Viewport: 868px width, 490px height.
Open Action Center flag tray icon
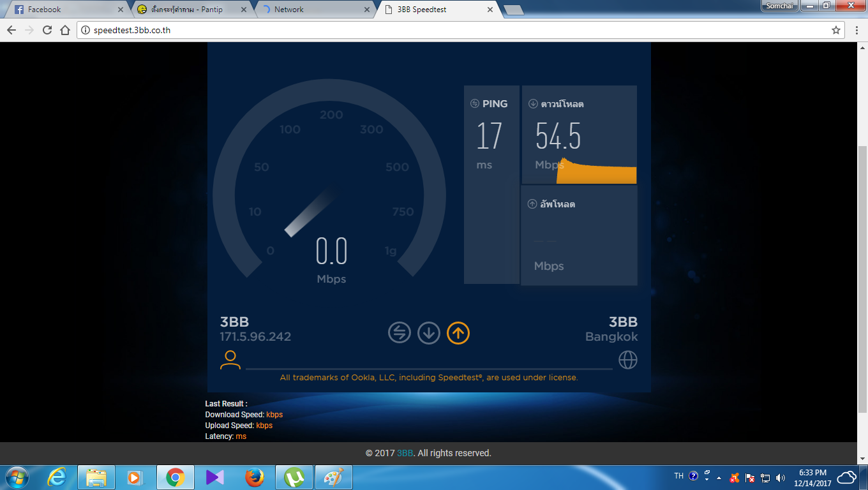tap(751, 477)
